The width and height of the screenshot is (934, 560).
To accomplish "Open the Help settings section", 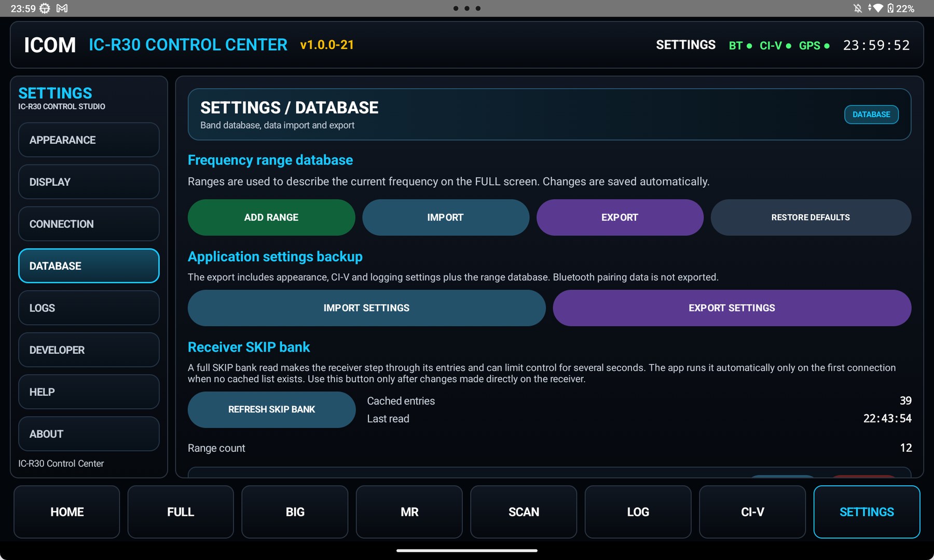I will tap(89, 392).
